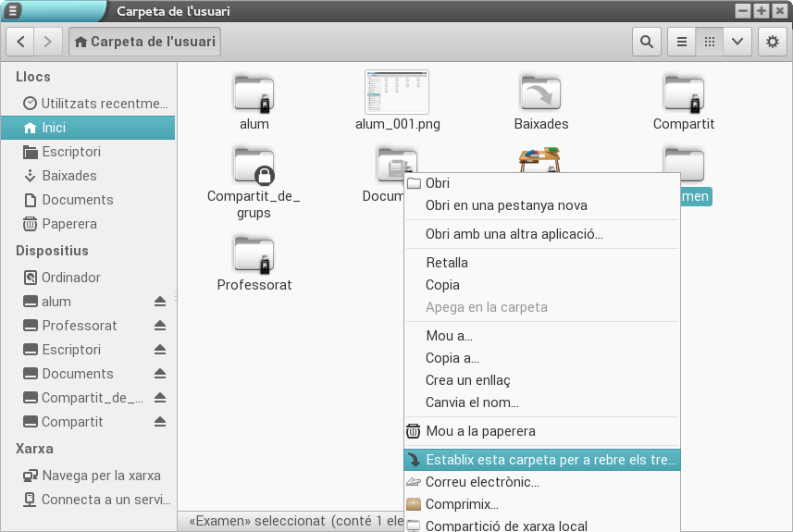Open the view options dropdown arrow
The height and width of the screenshot is (532, 793).
click(737, 42)
